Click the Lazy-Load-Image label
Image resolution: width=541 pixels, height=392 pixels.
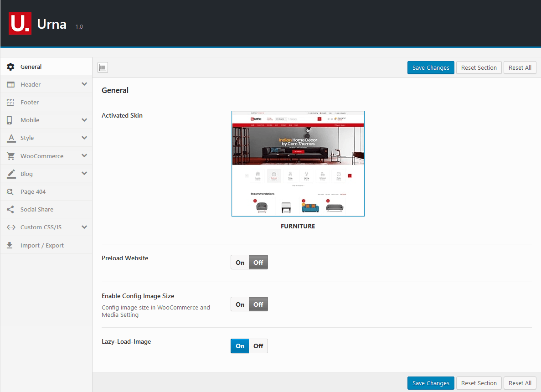click(x=126, y=341)
